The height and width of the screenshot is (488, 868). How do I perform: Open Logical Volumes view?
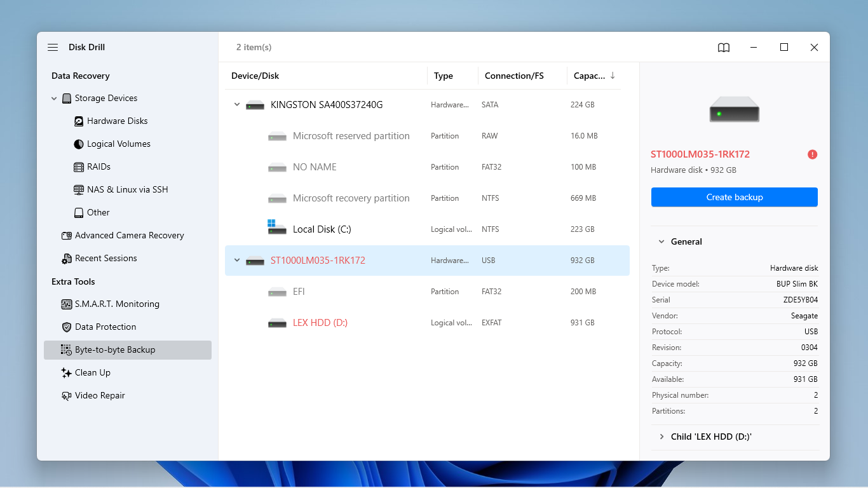[119, 144]
